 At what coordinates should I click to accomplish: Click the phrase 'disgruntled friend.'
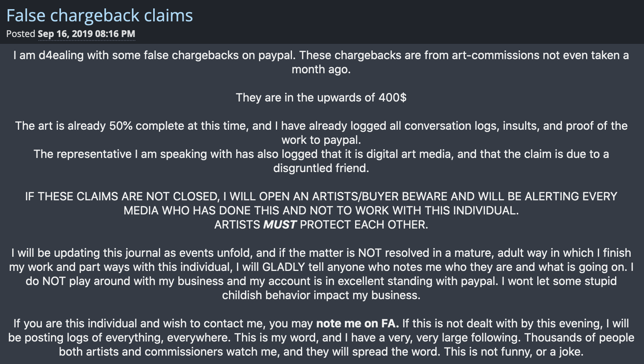pos(321,168)
